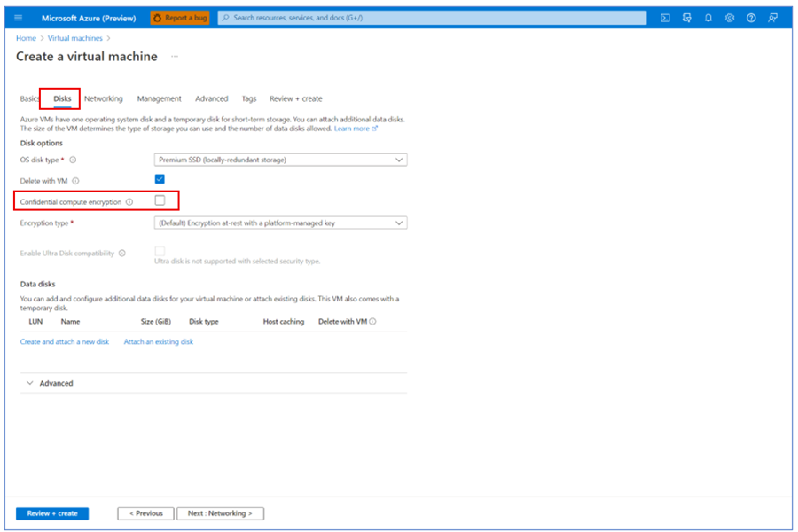798x532 pixels.
Task: Go to Home breadcrumb
Action: [26, 38]
